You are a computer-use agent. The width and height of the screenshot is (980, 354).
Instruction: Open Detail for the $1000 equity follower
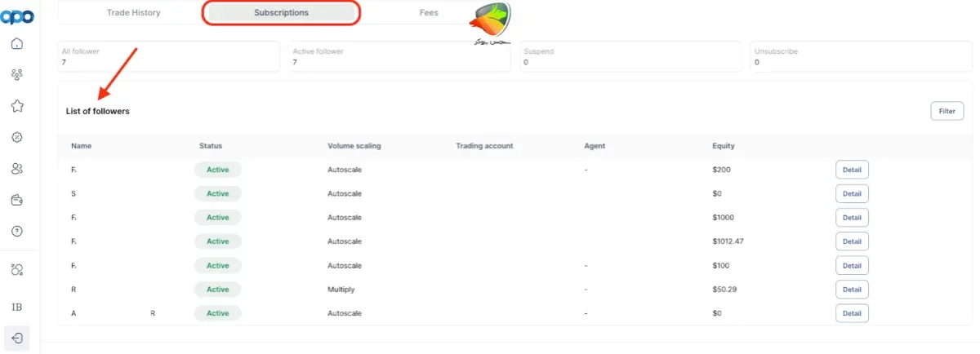[852, 218]
